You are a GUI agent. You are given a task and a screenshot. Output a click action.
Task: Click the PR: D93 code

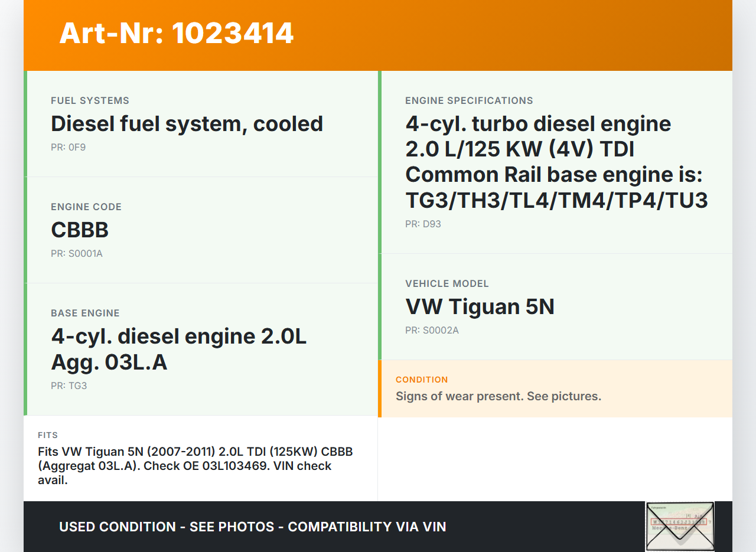coord(423,224)
